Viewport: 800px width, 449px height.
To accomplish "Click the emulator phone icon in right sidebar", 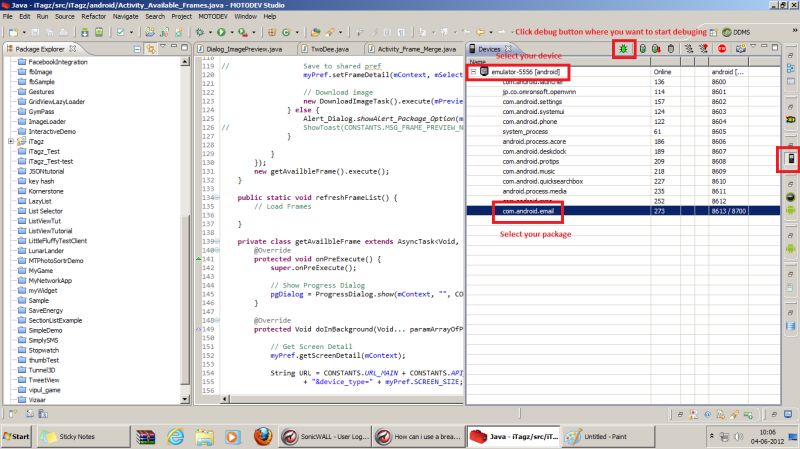I will (791, 159).
